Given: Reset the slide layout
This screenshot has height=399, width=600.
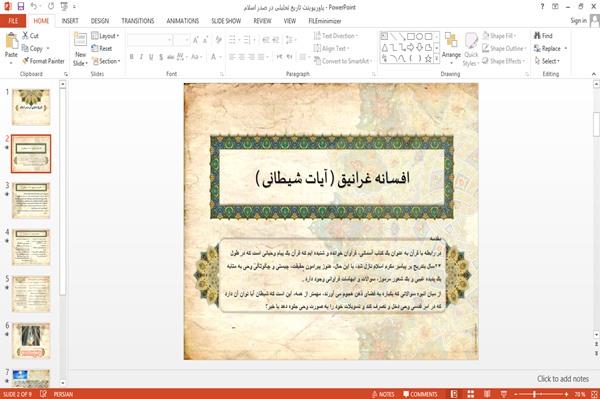Looking at the screenshot, I should coord(102,49).
